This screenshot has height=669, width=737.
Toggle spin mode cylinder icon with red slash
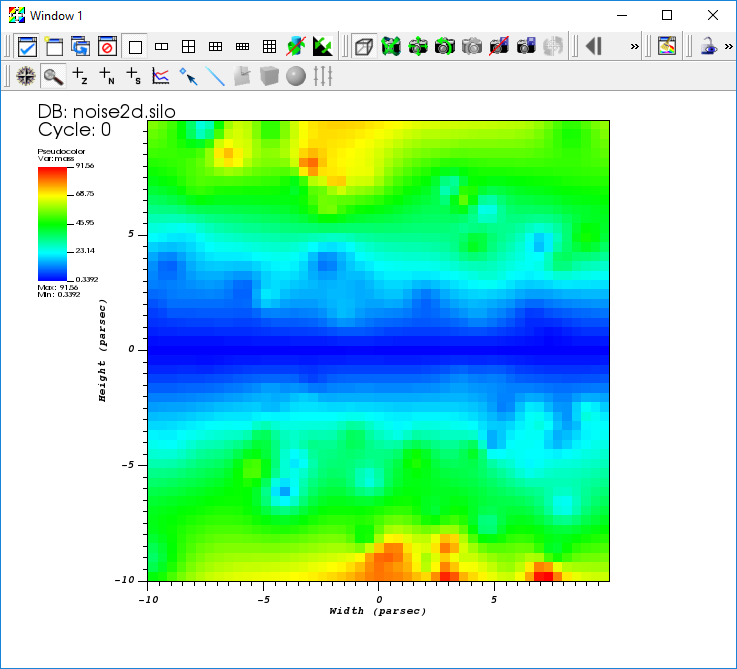[296, 47]
